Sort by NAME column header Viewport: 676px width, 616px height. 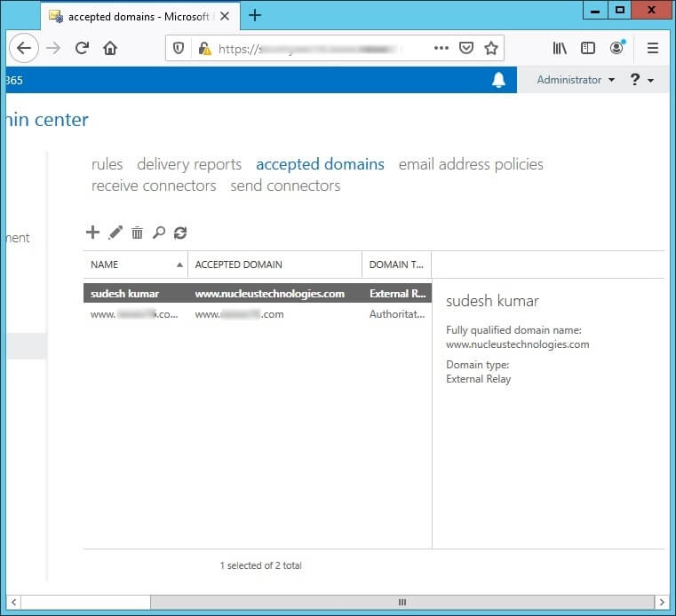click(x=136, y=265)
